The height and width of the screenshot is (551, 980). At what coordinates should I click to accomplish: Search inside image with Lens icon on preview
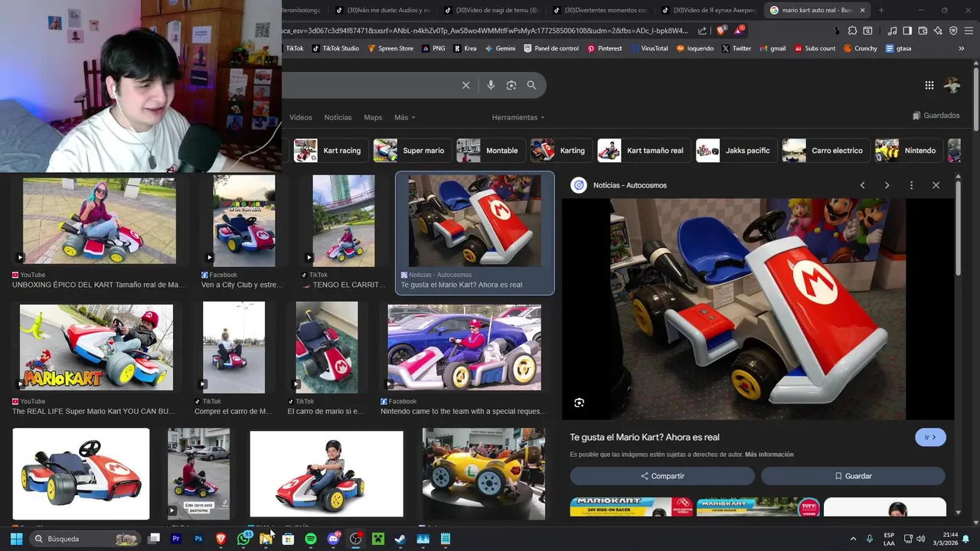[x=579, y=403]
